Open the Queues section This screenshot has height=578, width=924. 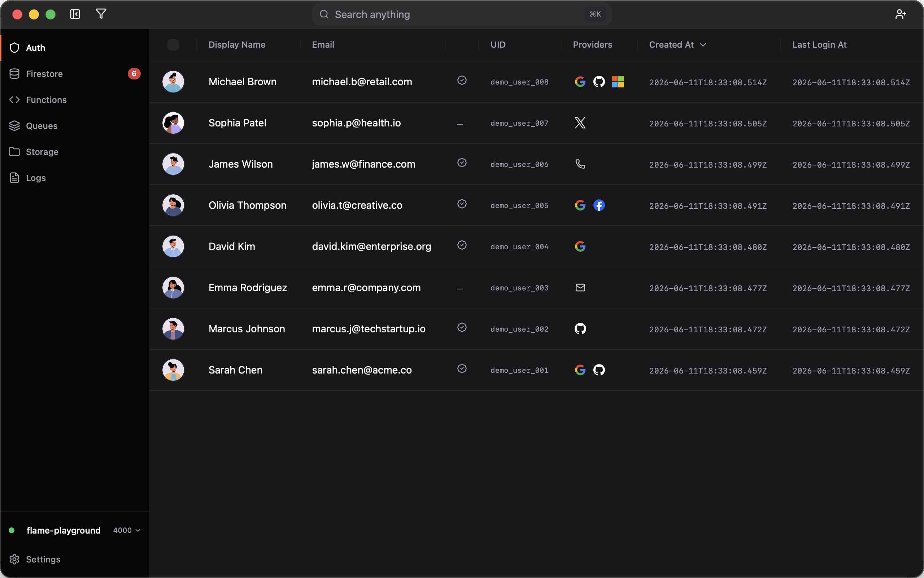tap(75, 126)
